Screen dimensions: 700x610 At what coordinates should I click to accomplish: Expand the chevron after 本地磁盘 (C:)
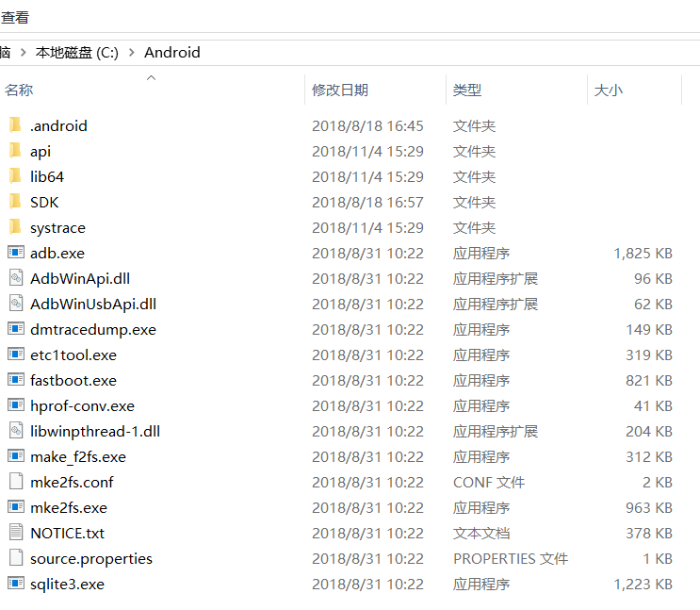click(x=131, y=53)
